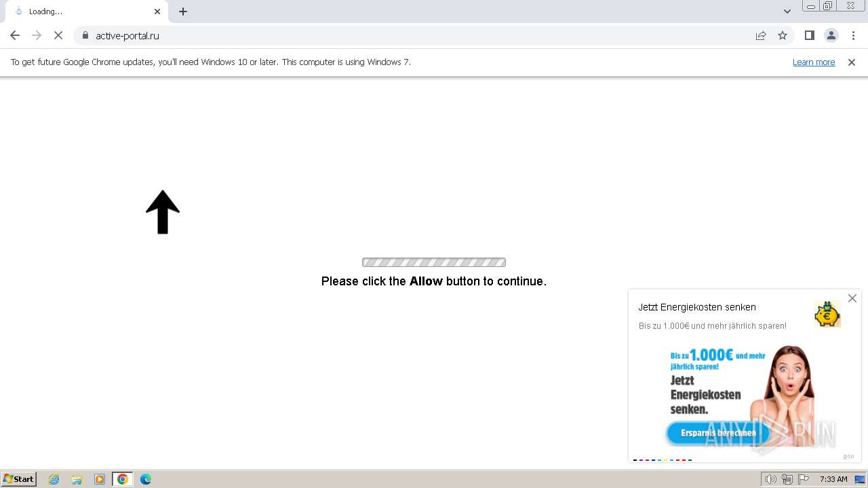This screenshot has height=488, width=868.
Task: Click the striped loading progress bar
Action: tap(434, 262)
